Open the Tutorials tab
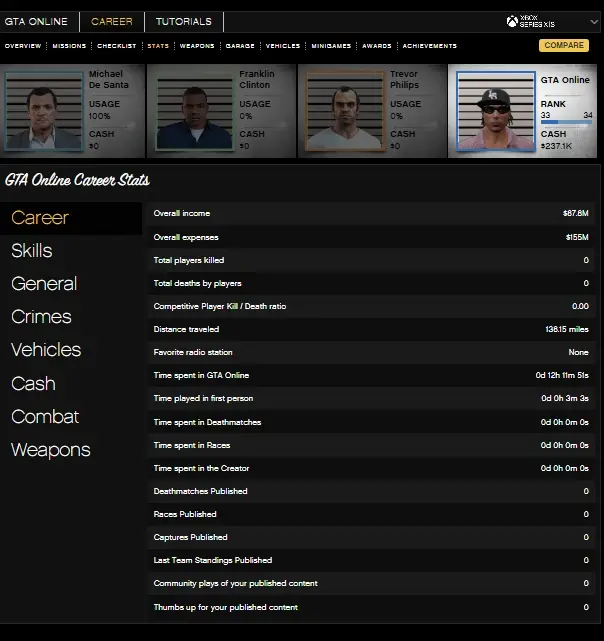The height and width of the screenshot is (641, 604). tap(183, 21)
